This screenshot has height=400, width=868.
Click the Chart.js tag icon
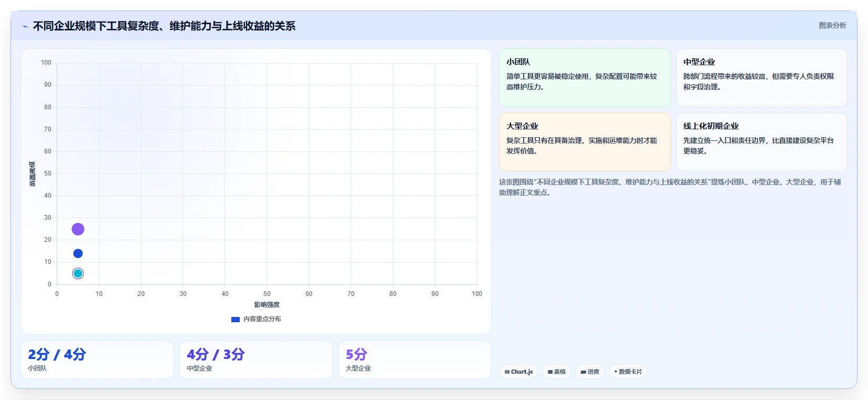click(507, 372)
